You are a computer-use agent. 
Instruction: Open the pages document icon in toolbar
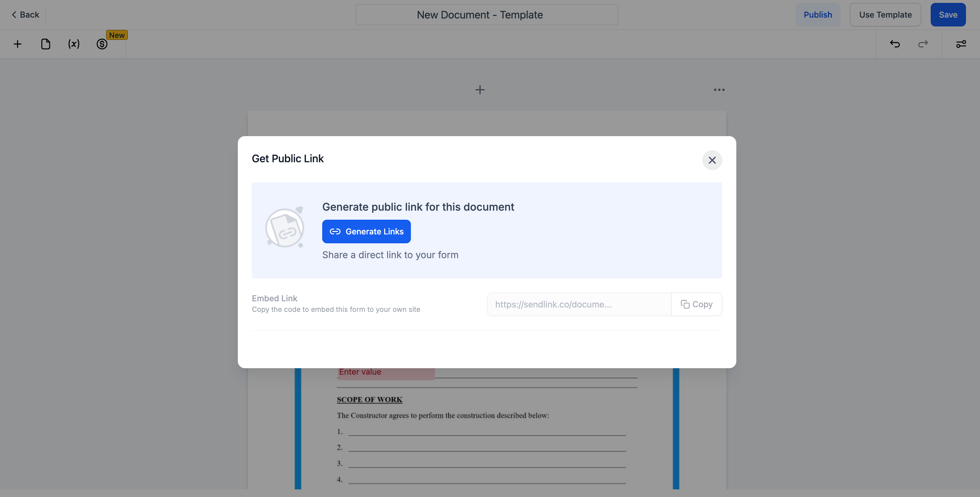(46, 44)
